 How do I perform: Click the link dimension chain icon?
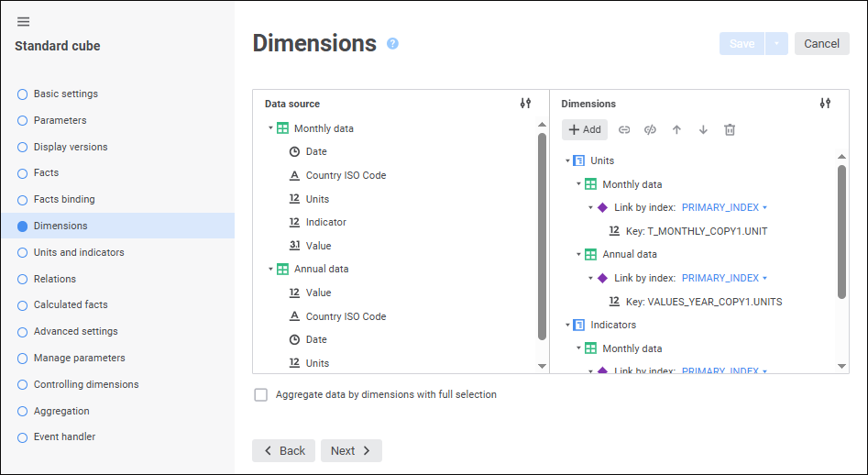(624, 130)
